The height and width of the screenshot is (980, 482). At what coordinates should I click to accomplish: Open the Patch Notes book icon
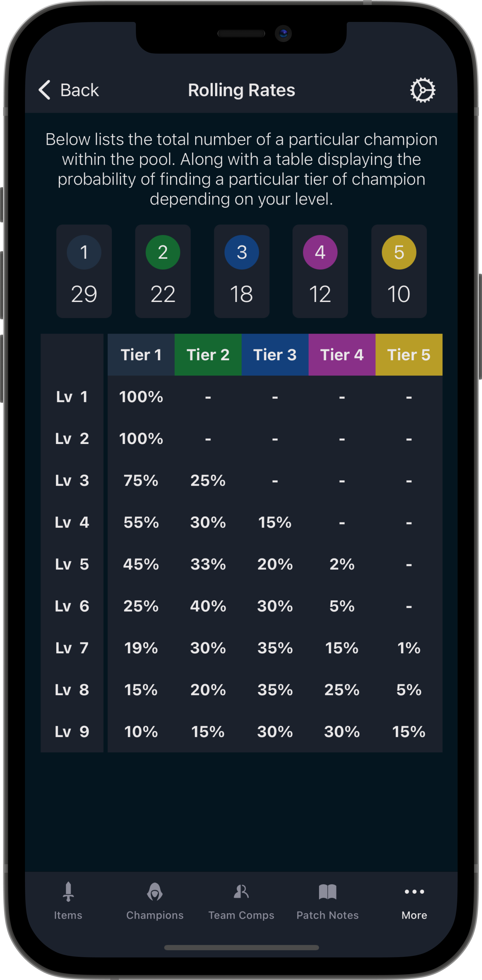point(328,892)
